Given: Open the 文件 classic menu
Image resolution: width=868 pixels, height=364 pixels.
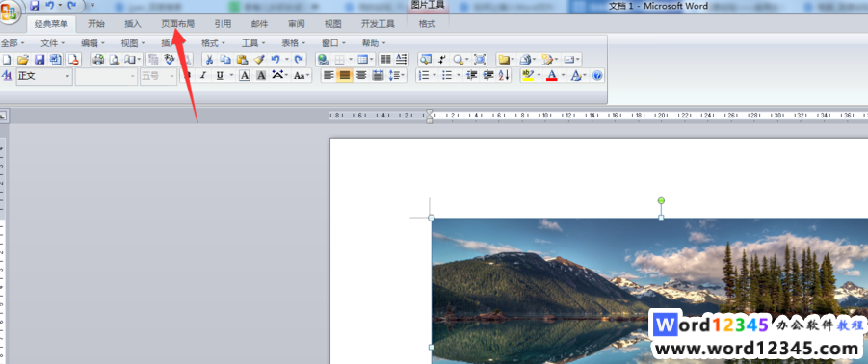Looking at the screenshot, I should (x=53, y=42).
